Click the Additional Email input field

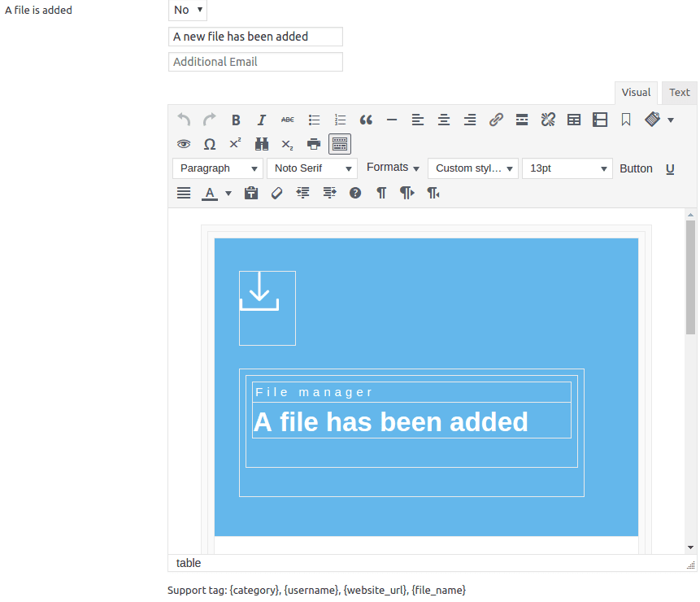(255, 62)
